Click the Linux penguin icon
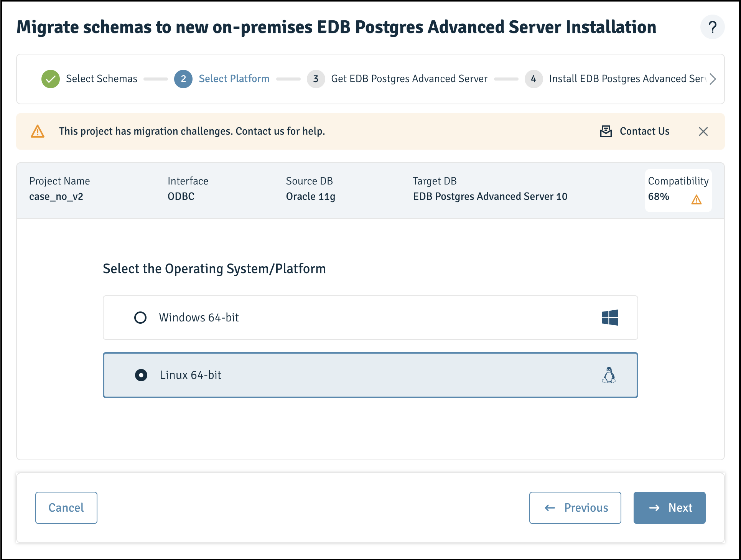The height and width of the screenshot is (560, 741). click(609, 375)
